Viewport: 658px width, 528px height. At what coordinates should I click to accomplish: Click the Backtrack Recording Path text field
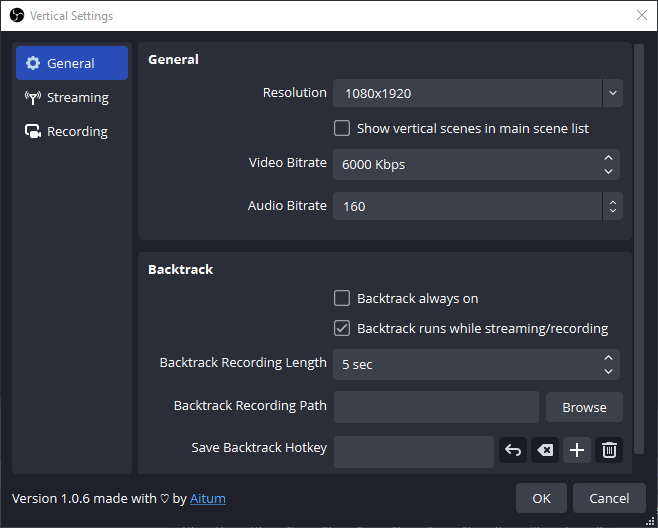(436, 407)
